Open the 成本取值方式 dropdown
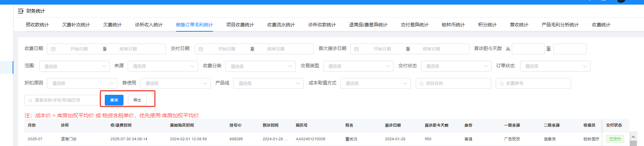 pos(375,83)
